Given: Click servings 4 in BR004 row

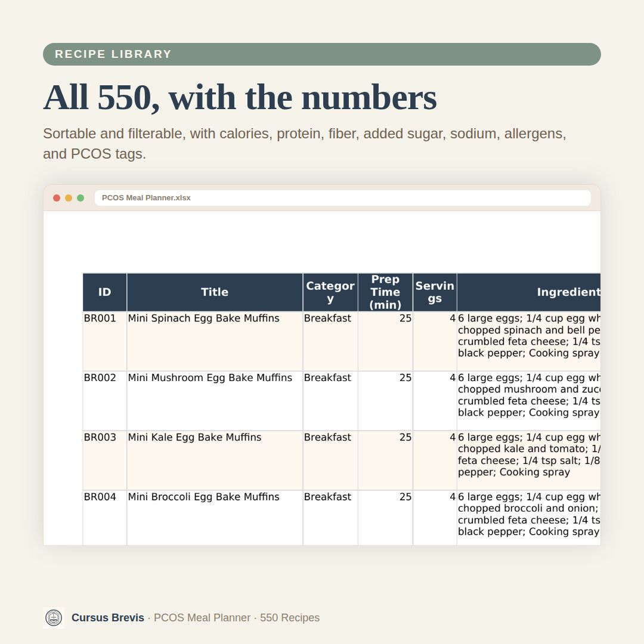Looking at the screenshot, I should [435, 518].
